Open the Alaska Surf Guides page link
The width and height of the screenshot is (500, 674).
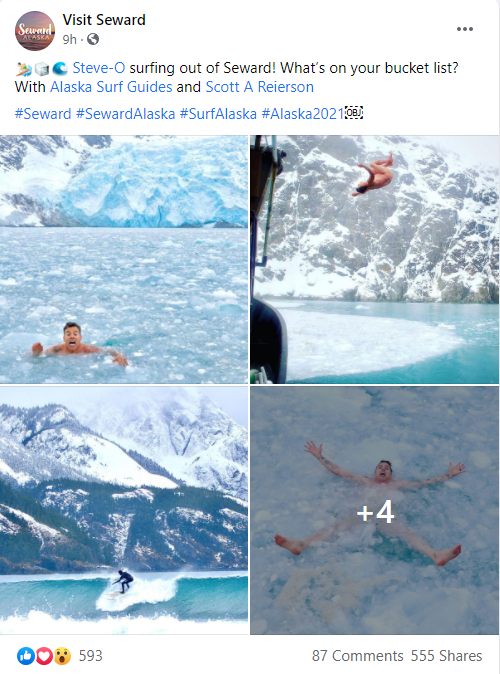pos(111,87)
